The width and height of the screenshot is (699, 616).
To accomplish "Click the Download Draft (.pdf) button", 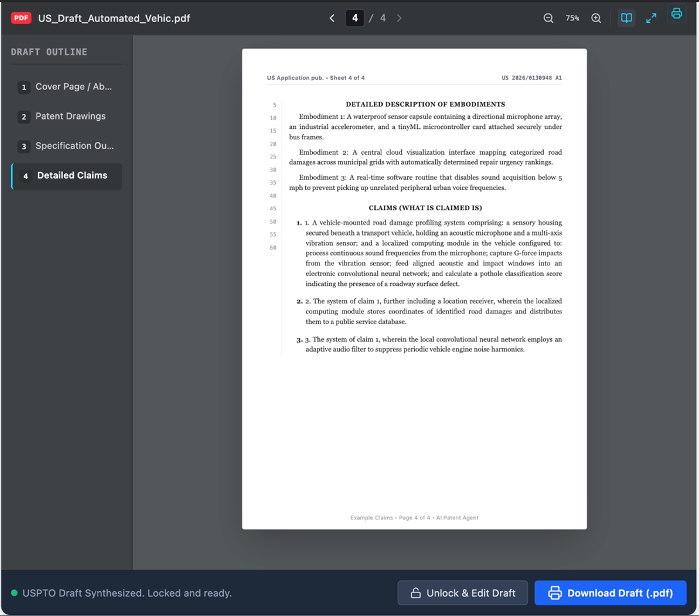I will 611,593.
